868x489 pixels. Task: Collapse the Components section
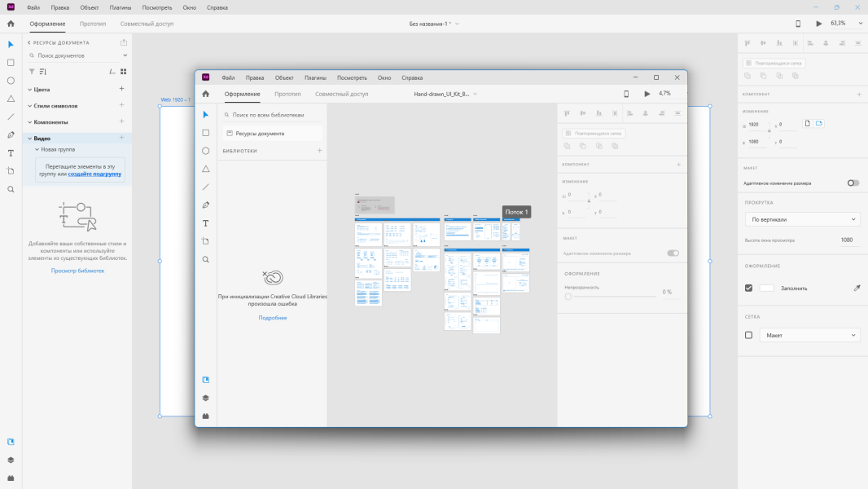pos(30,121)
